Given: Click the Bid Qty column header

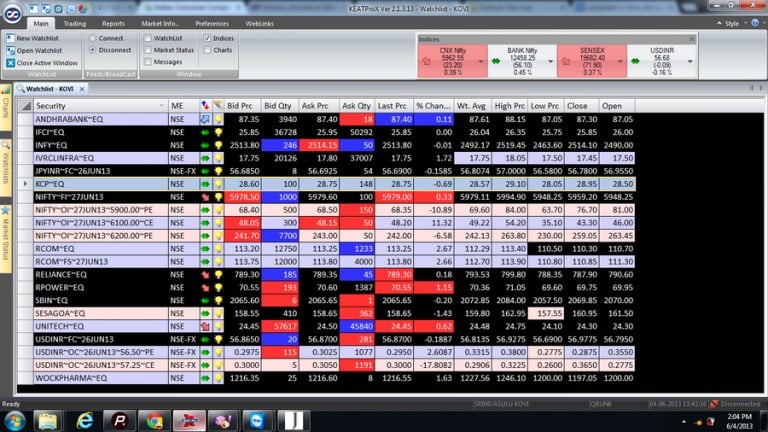Looking at the screenshot, I should click(x=277, y=105).
